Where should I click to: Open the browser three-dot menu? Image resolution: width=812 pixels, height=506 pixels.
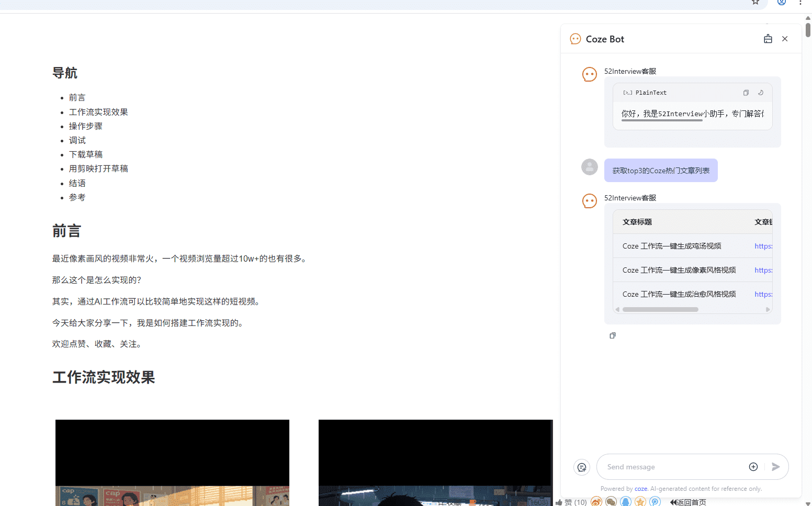pos(800,2)
